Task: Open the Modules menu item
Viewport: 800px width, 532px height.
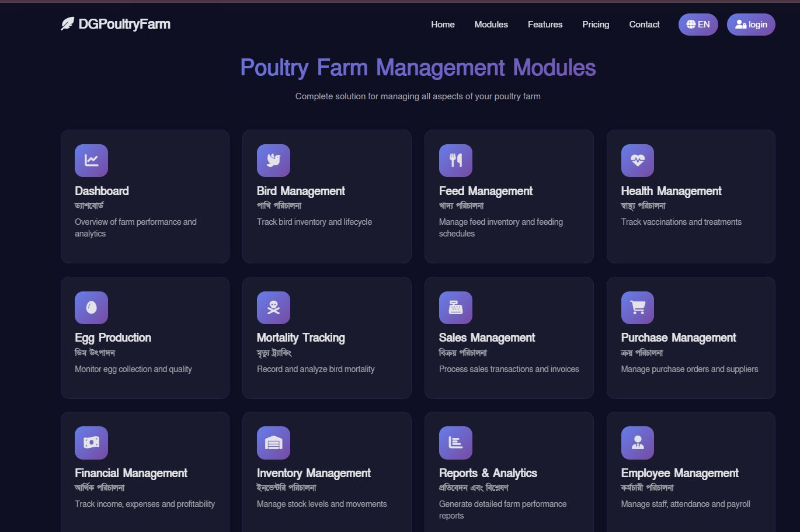Action: [x=491, y=25]
